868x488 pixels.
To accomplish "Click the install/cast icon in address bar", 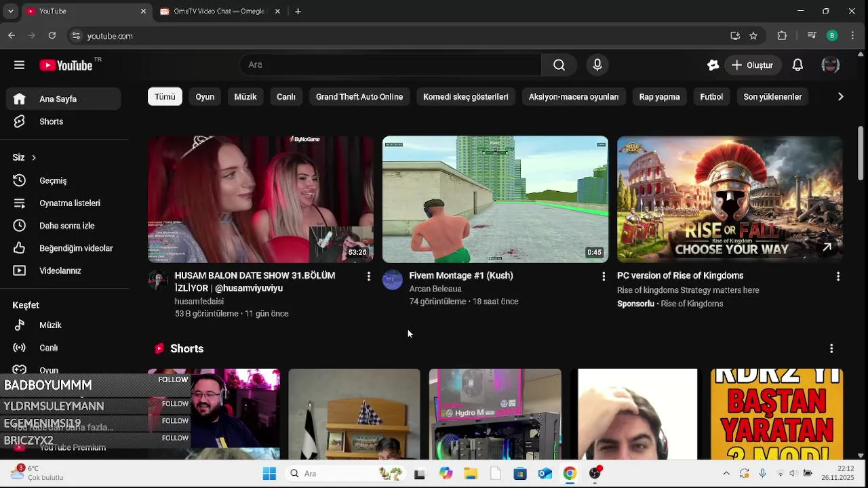I will pyautogui.click(x=735, y=36).
